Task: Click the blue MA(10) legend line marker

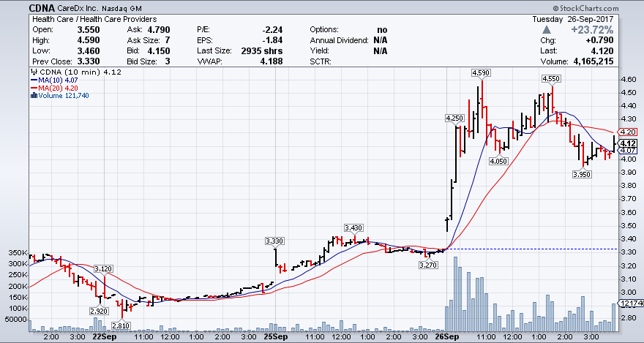Action: [x=32, y=80]
